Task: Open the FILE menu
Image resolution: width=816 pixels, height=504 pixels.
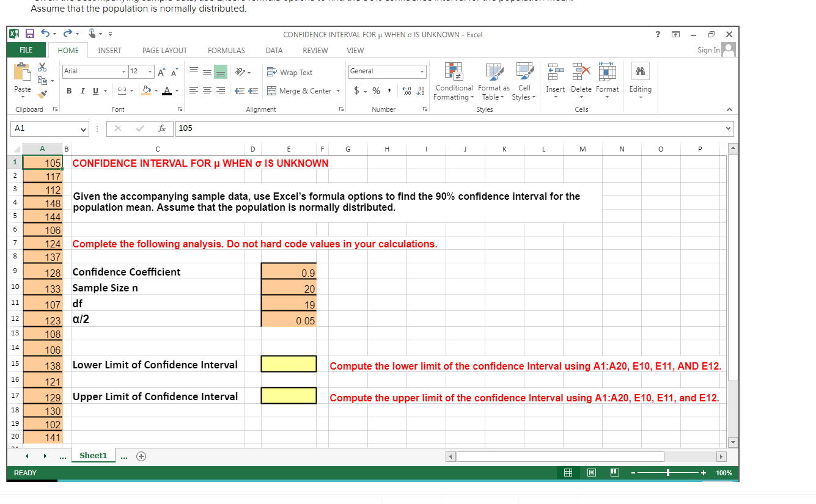Action: [x=26, y=50]
